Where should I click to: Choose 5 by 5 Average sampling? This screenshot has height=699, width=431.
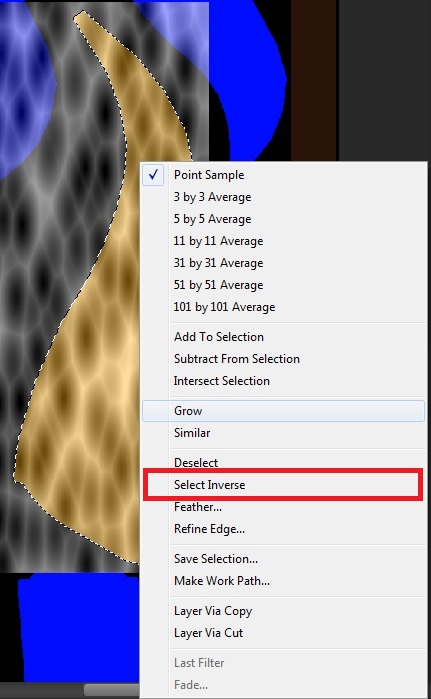[283, 219]
